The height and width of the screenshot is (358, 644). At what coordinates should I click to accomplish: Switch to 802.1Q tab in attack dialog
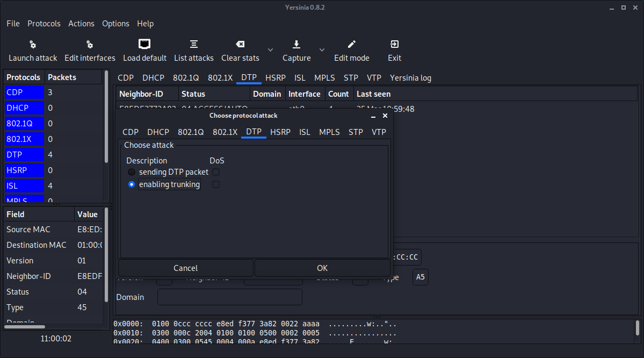pos(191,132)
